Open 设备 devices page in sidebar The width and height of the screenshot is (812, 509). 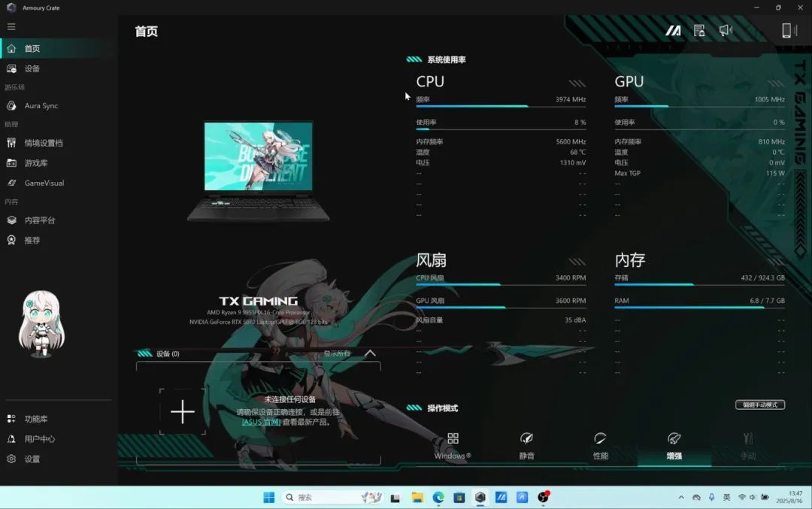59,68
